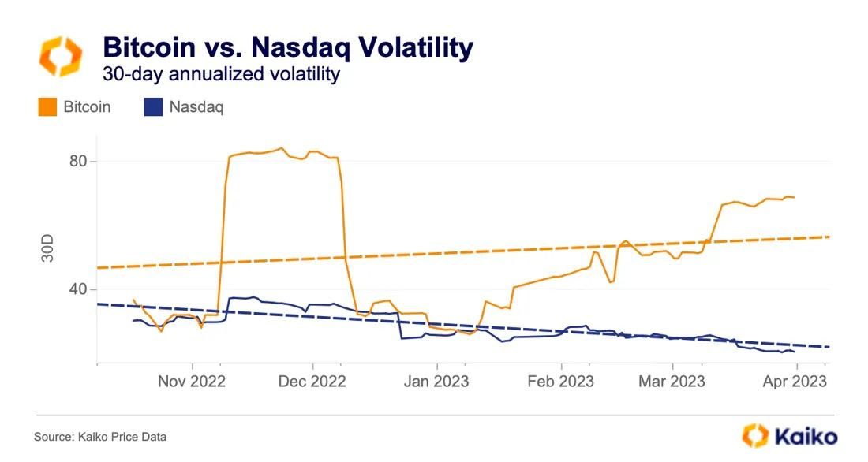Click the 80 value on the y-axis

[x=79, y=161]
